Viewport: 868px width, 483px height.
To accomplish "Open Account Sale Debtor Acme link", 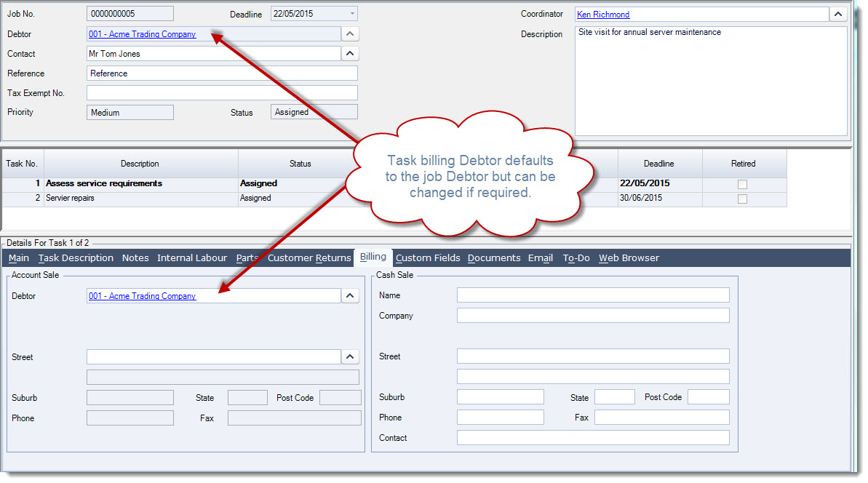I will (143, 296).
